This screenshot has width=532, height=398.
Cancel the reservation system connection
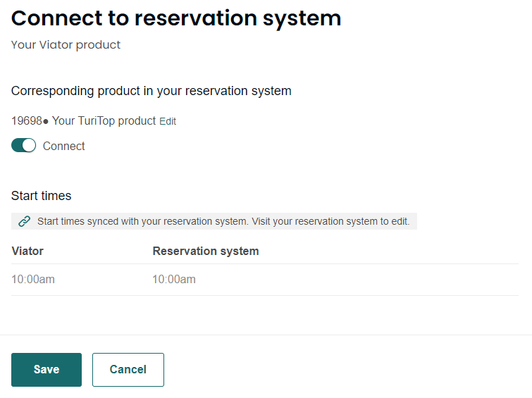click(128, 370)
